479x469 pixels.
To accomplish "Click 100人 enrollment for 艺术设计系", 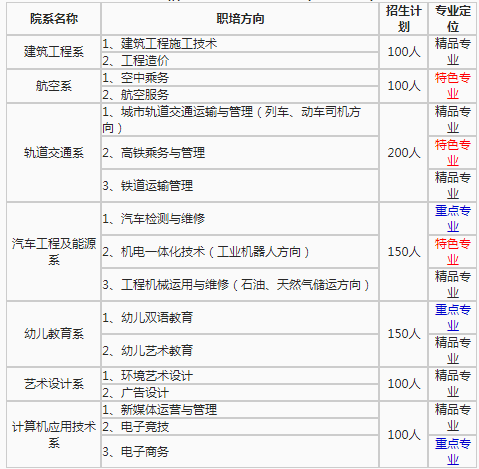I will tap(403, 384).
